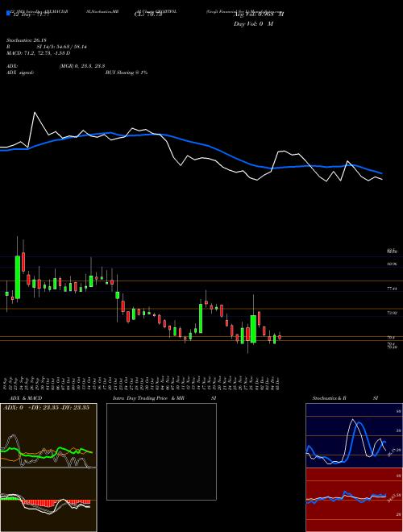Click the empty intraday trading price panel

pos(161,451)
